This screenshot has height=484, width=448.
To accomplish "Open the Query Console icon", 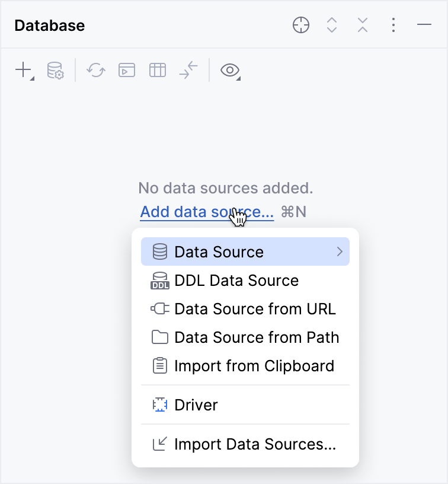I will pos(127,71).
